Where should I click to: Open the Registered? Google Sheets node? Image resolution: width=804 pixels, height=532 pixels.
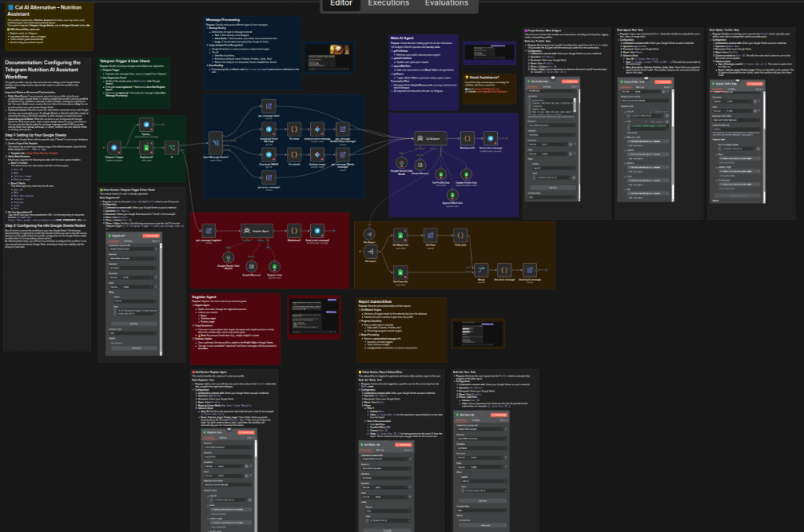click(146, 148)
